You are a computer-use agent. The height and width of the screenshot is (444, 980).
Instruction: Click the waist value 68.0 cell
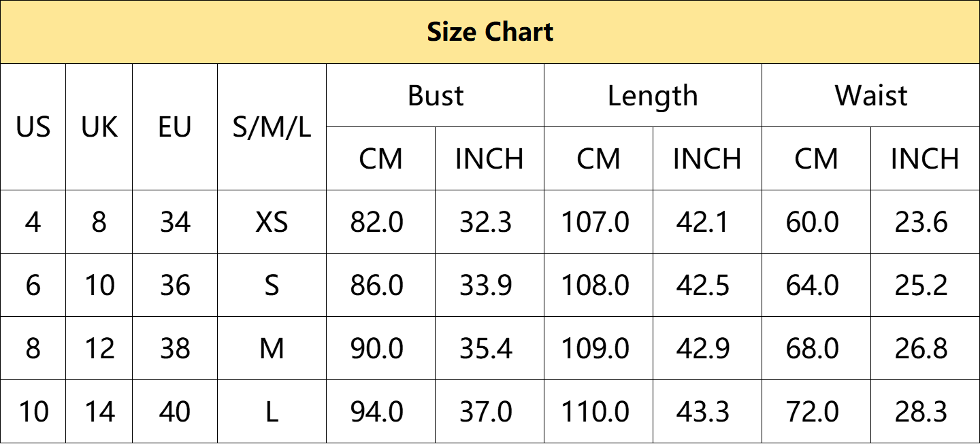817,349
